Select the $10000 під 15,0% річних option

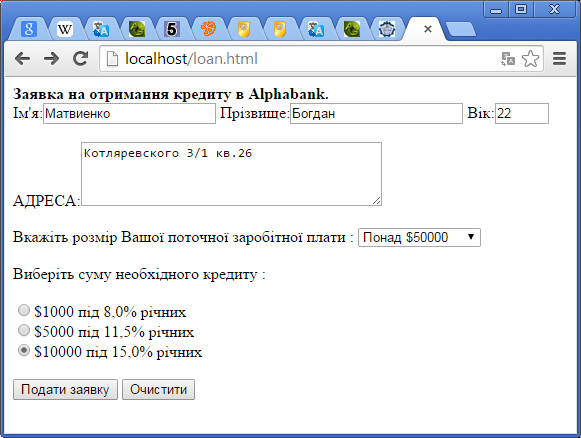[24, 350]
